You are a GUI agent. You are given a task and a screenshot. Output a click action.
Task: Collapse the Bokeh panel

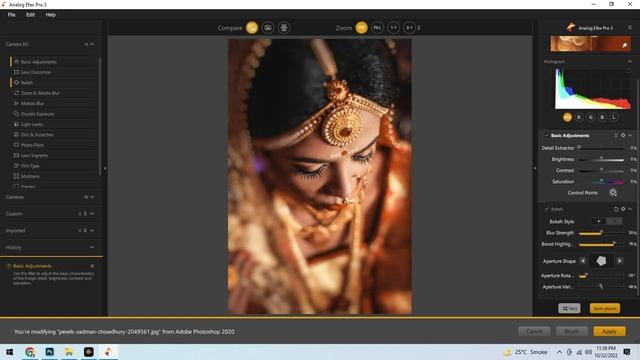coord(630,209)
